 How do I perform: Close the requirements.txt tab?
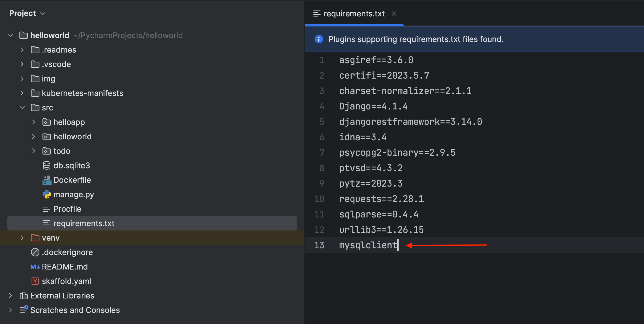[394, 14]
